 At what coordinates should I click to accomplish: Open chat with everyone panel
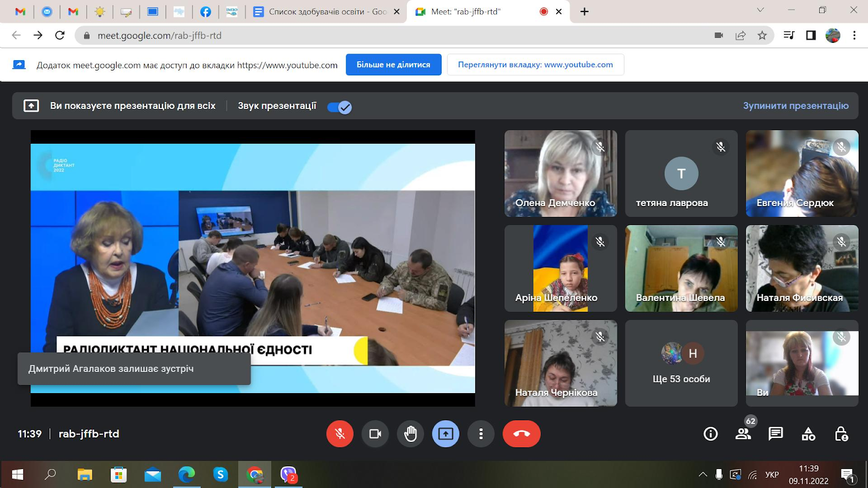tap(776, 434)
